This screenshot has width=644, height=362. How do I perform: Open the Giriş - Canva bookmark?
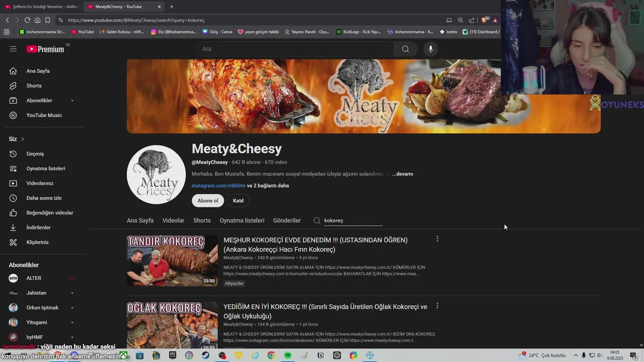click(x=217, y=32)
